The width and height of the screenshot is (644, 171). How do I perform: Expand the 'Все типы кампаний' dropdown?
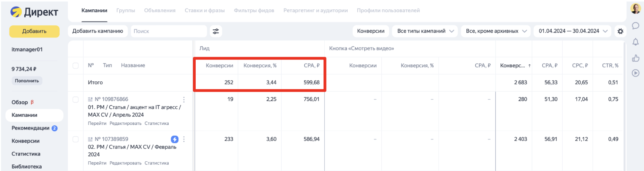click(425, 31)
